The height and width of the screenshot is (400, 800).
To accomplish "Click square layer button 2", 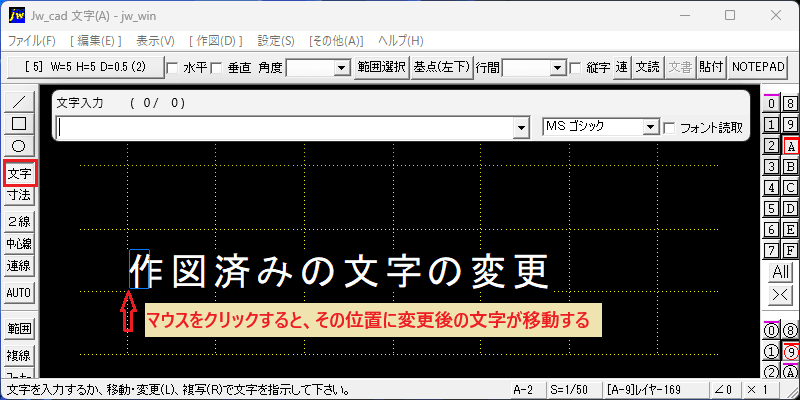I will (x=772, y=146).
